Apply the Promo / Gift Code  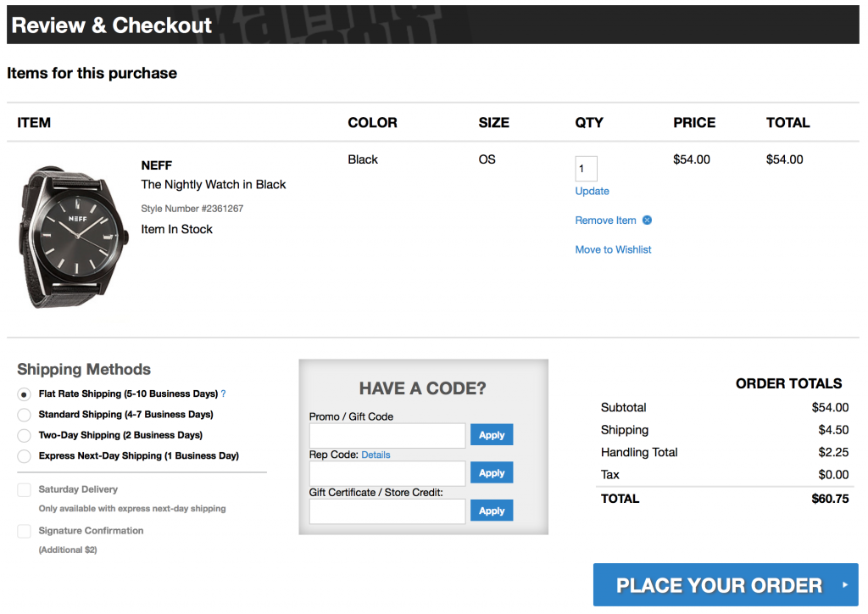tap(492, 435)
